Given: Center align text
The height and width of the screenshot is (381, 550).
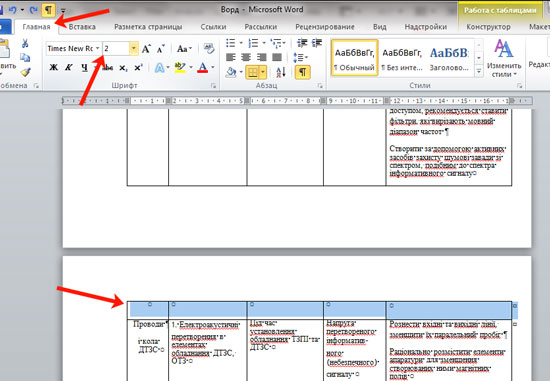Looking at the screenshot, I should coord(246,57).
